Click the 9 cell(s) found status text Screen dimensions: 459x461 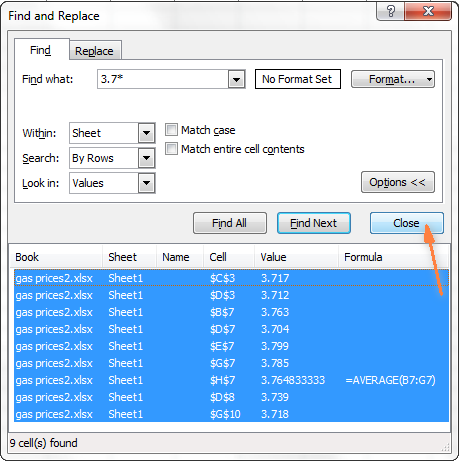tap(44, 443)
